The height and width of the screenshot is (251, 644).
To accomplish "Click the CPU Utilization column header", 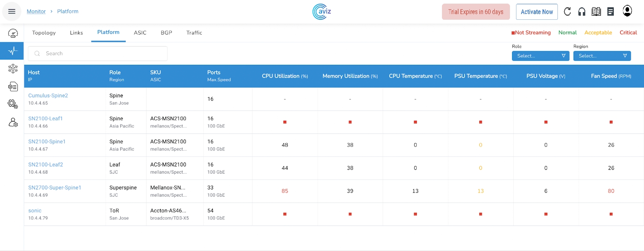I will tap(285, 76).
